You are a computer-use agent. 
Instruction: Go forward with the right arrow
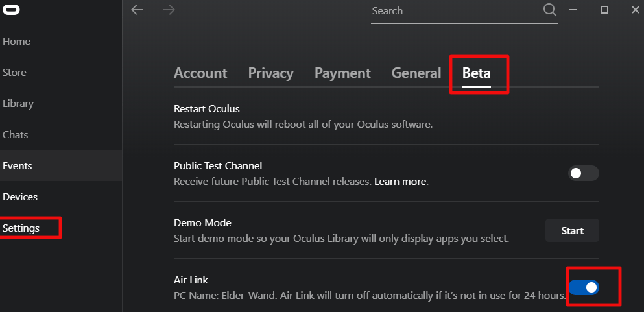click(x=169, y=10)
